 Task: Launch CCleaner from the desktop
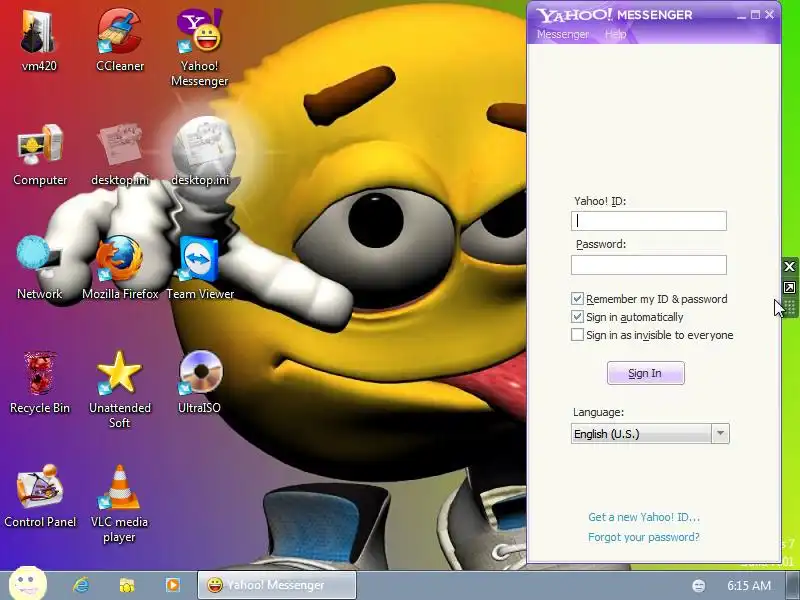(120, 41)
